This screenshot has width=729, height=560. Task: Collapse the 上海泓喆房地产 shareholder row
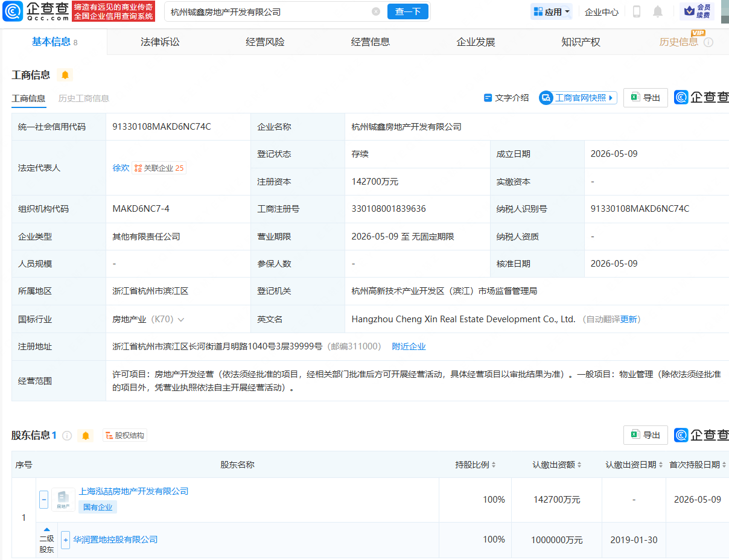(x=44, y=500)
